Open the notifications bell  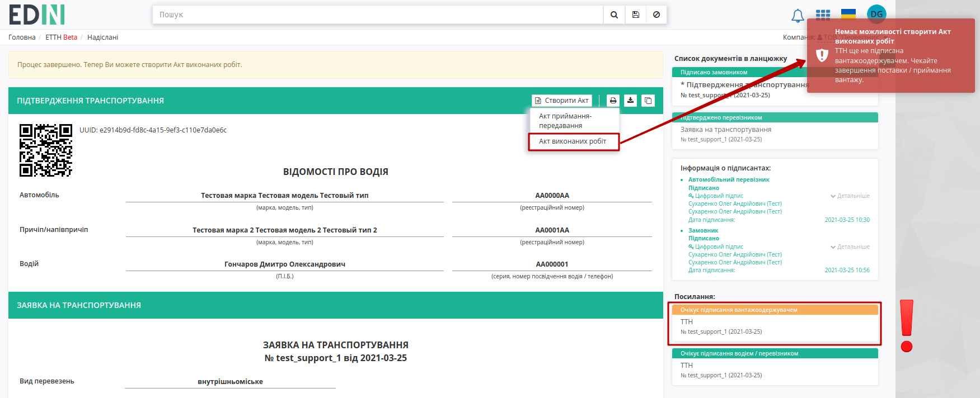(798, 16)
